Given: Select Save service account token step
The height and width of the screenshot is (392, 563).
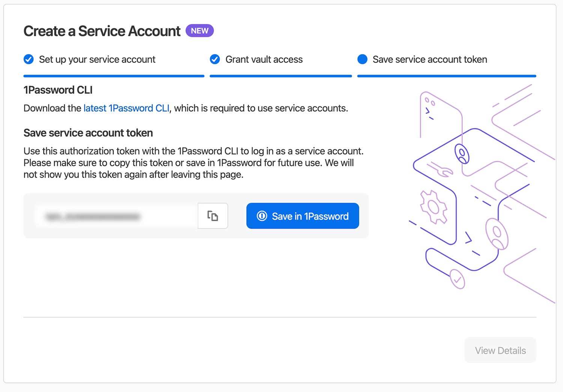Looking at the screenshot, I should 430,59.
